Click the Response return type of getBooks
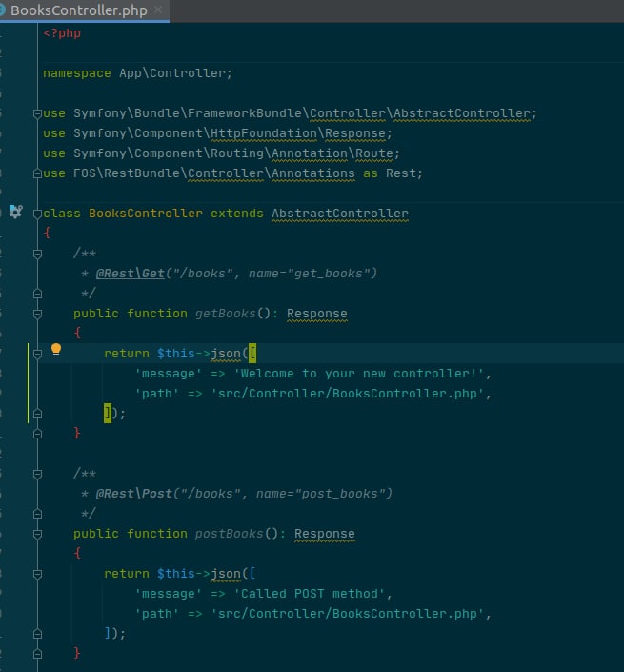This screenshot has width=624, height=672. click(x=317, y=314)
